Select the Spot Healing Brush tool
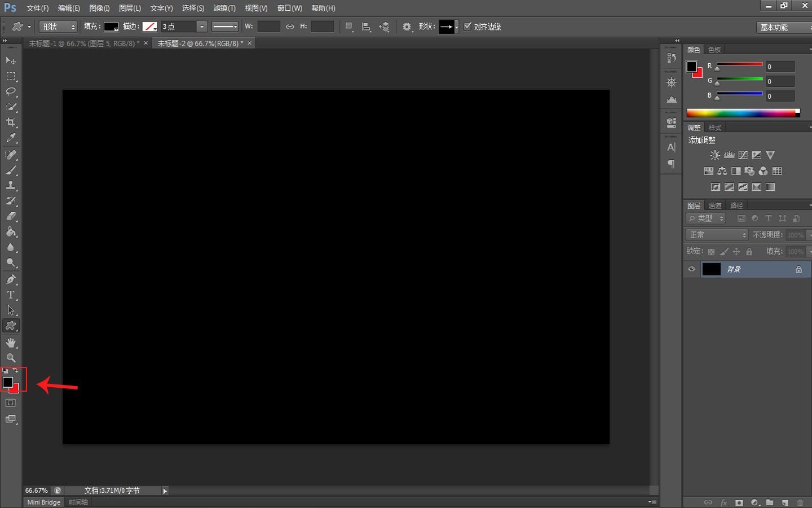This screenshot has height=508, width=812. (x=11, y=155)
